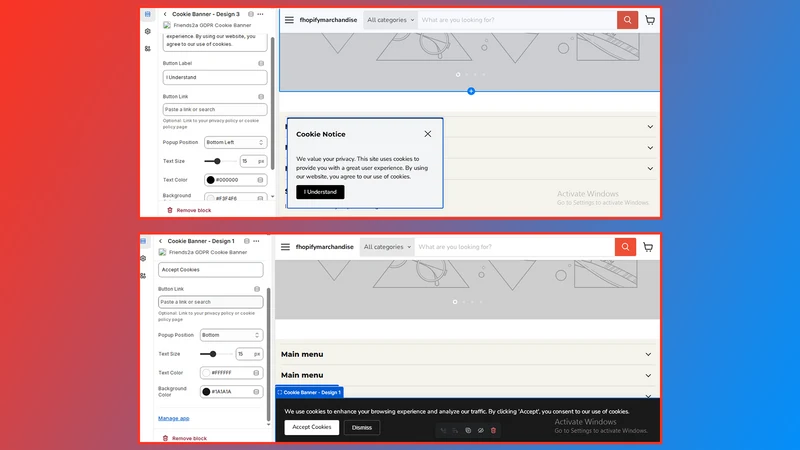Click Button Link field in Design 3 panel
The image size is (800, 450).
point(215,110)
